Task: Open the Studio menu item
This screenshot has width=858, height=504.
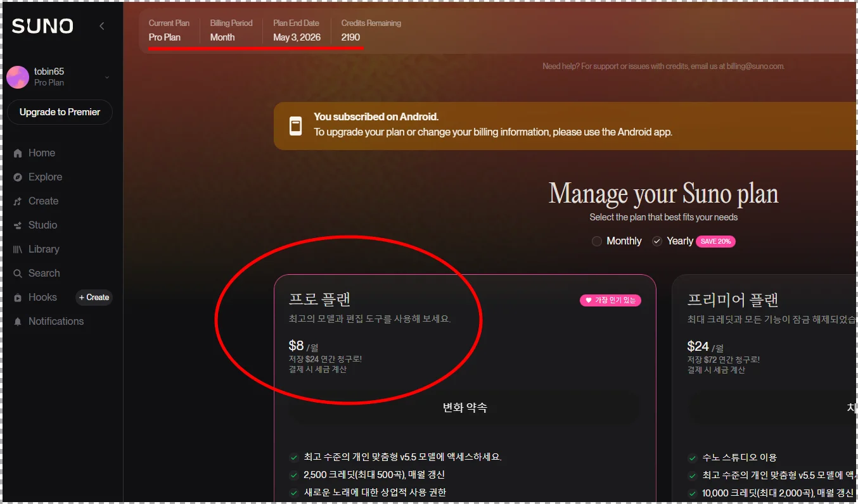Action: (42, 225)
